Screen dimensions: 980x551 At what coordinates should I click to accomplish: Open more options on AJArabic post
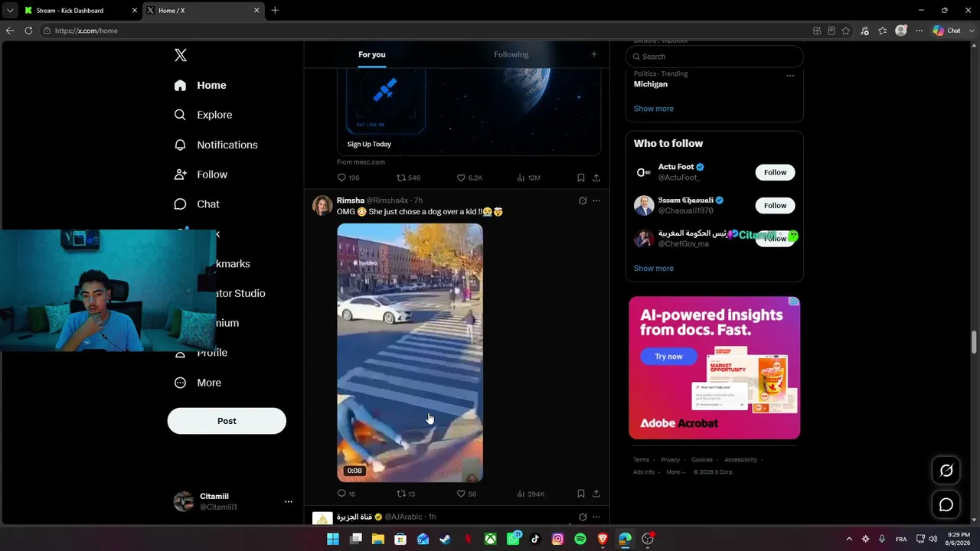pyautogui.click(x=596, y=517)
